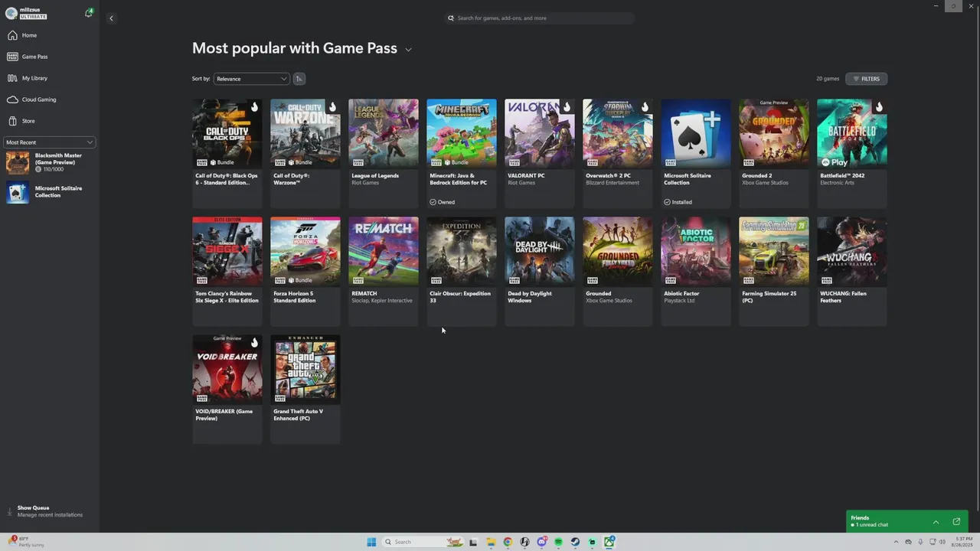The height and width of the screenshot is (551, 980).
Task: Open the Store in sidebar
Action: pyautogui.click(x=49, y=121)
